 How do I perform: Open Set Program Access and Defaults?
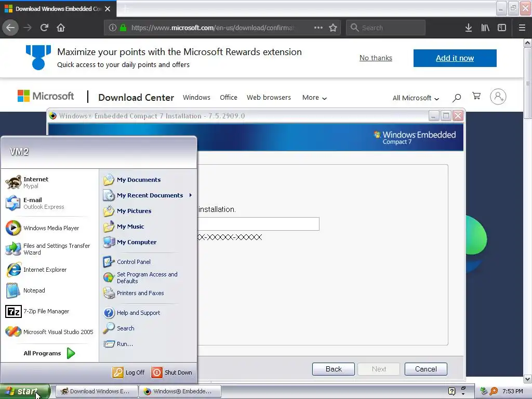(148, 277)
